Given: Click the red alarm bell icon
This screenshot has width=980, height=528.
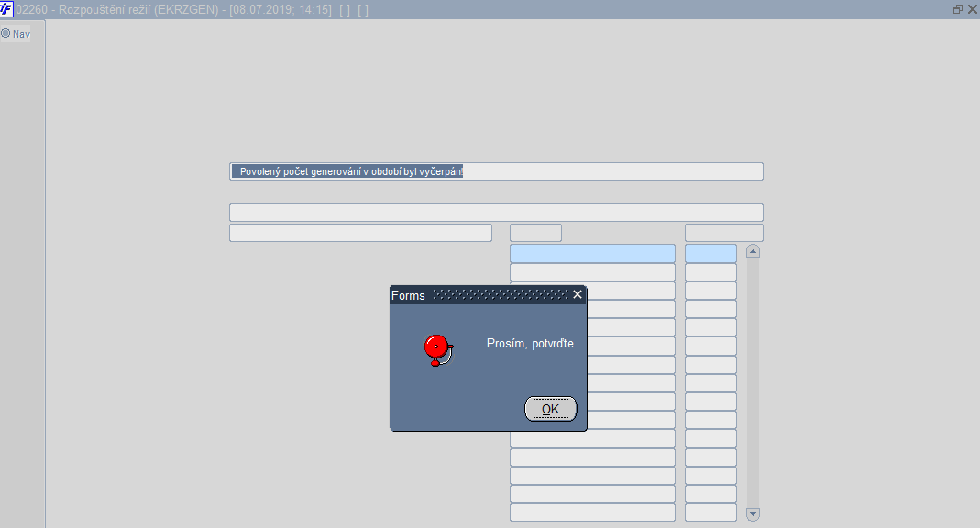Looking at the screenshot, I should (x=439, y=350).
